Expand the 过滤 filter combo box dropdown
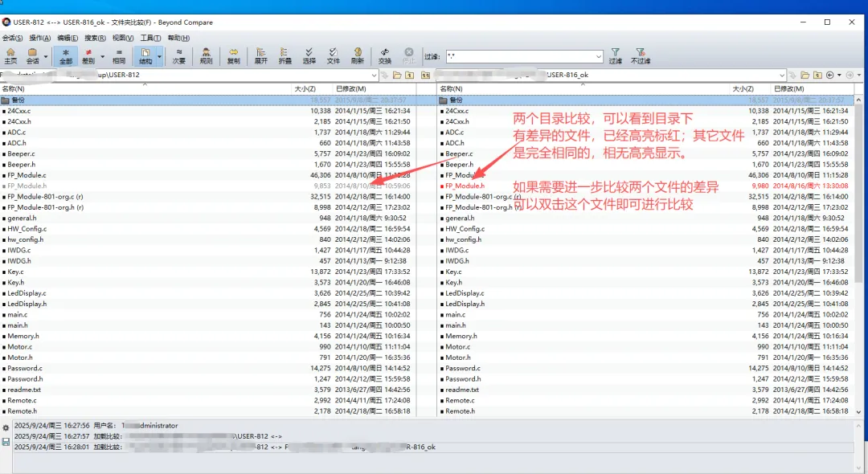This screenshot has width=868, height=474. [x=599, y=56]
